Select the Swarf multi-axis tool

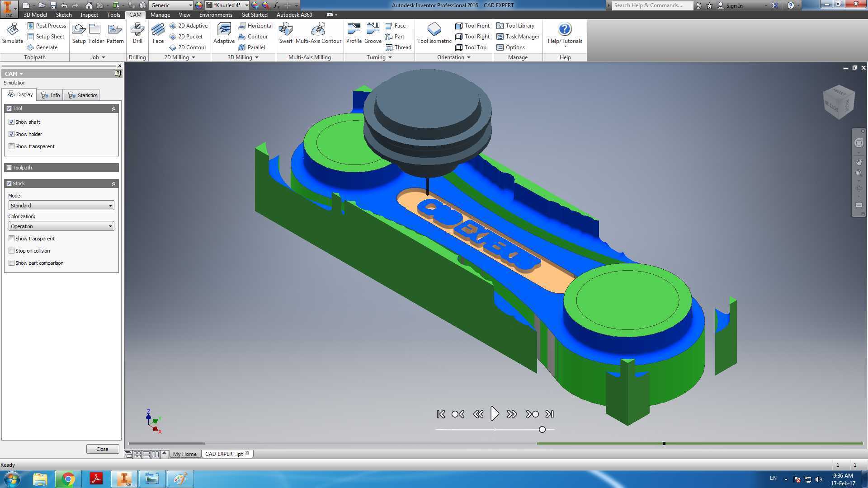pyautogui.click(x=286, y=33)
